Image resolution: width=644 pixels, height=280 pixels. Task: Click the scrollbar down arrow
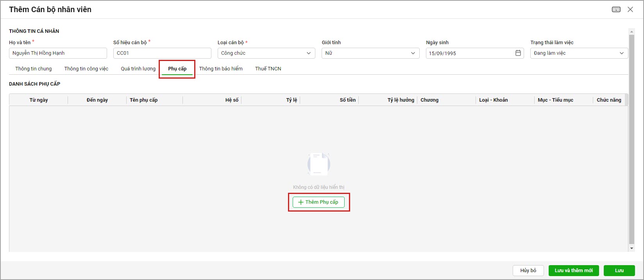pos(631,248)
